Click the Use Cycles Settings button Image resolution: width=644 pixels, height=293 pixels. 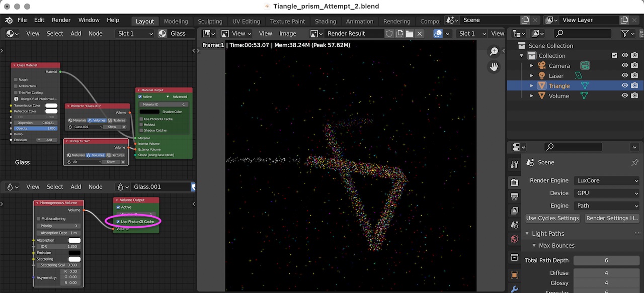click(552, 218)
